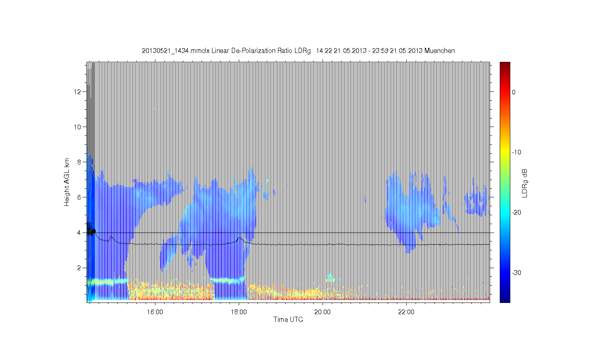607x364 pixels.
Task: Click the 16:00 time axis label
Action: [155, 312]
